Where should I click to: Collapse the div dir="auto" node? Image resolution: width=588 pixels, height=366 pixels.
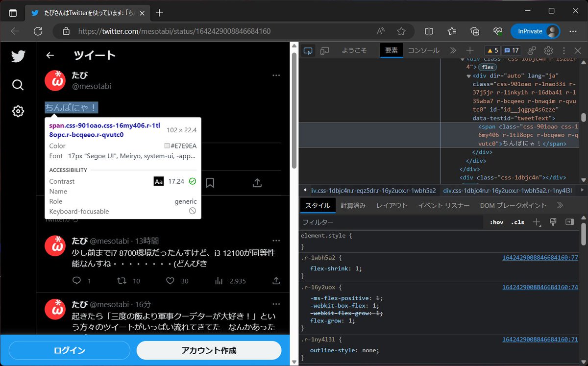click(469, 76)
